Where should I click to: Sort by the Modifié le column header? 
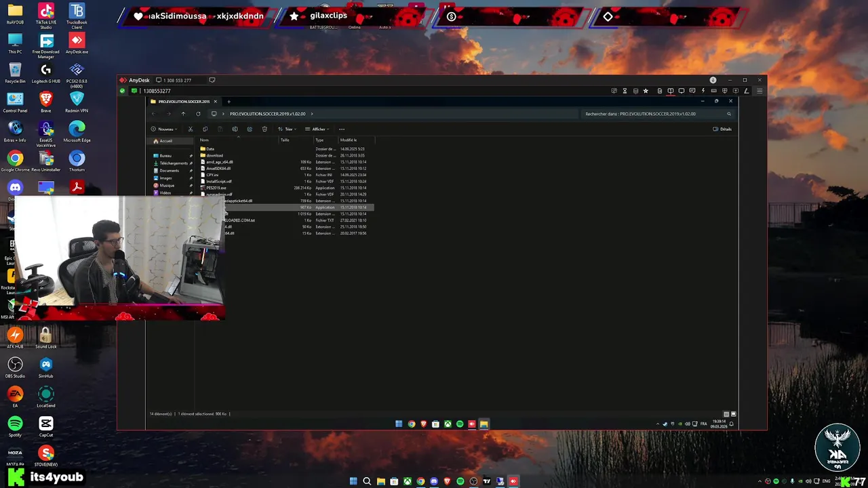point(349,140)
